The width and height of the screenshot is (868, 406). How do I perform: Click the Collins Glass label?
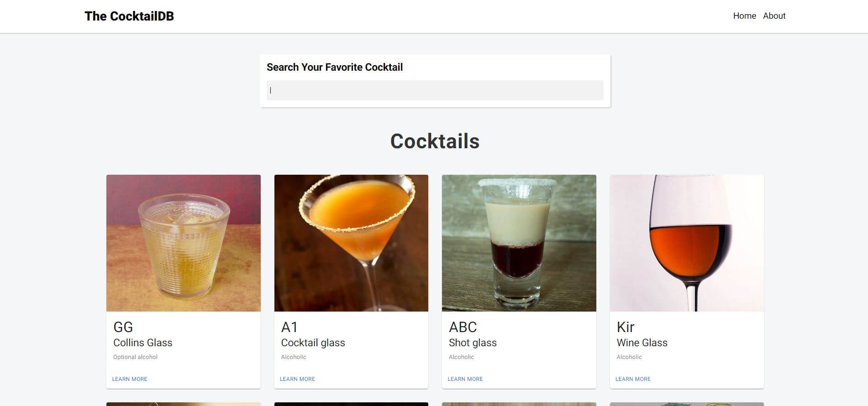click(143, 343)
